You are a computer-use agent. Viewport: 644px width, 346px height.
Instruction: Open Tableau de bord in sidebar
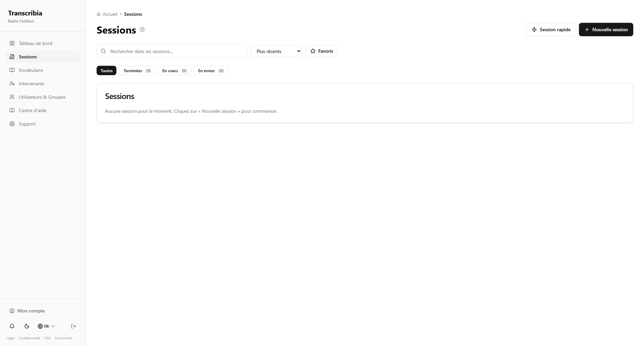point(43,43)
